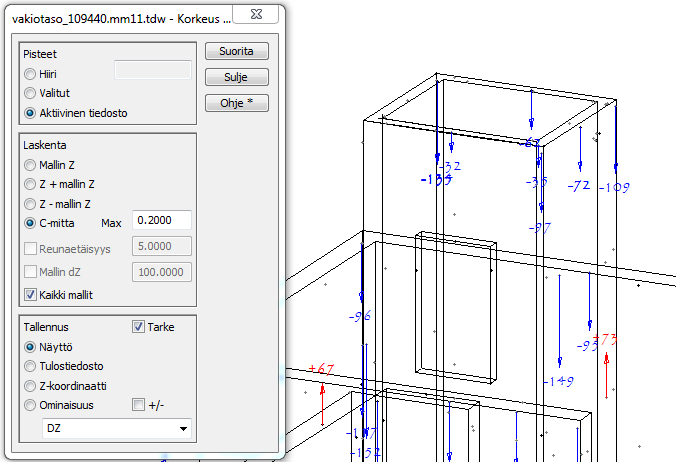Choose Z + mallin Z option

tap(31, 184)
